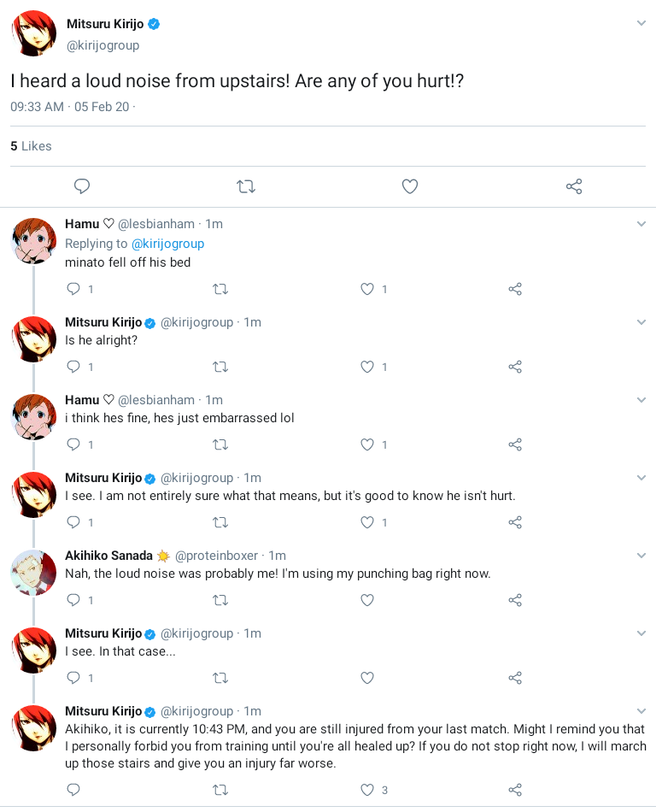Retweet the "Is he alright?" tweet
Viewport: 656px width, 812px height.
click(220, 367)
